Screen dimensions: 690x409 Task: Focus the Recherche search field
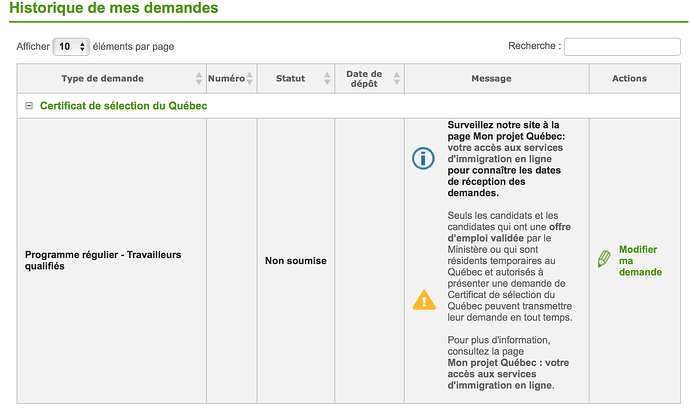coord(622,47)
